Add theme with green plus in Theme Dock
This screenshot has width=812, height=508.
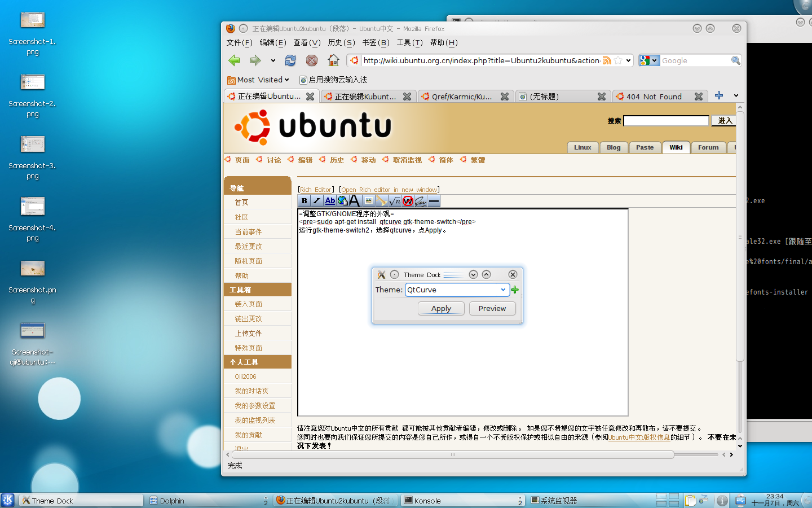tap(515, 290)
